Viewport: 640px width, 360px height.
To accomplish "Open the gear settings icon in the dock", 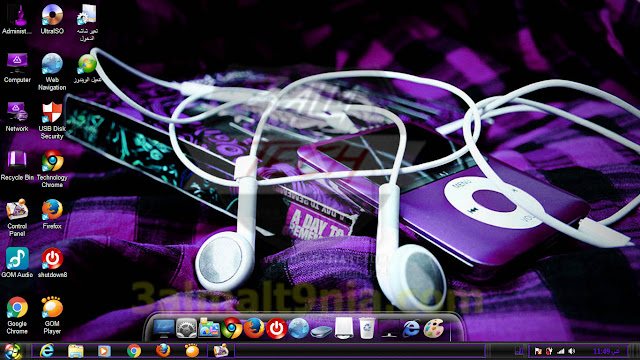I will 186,328.
